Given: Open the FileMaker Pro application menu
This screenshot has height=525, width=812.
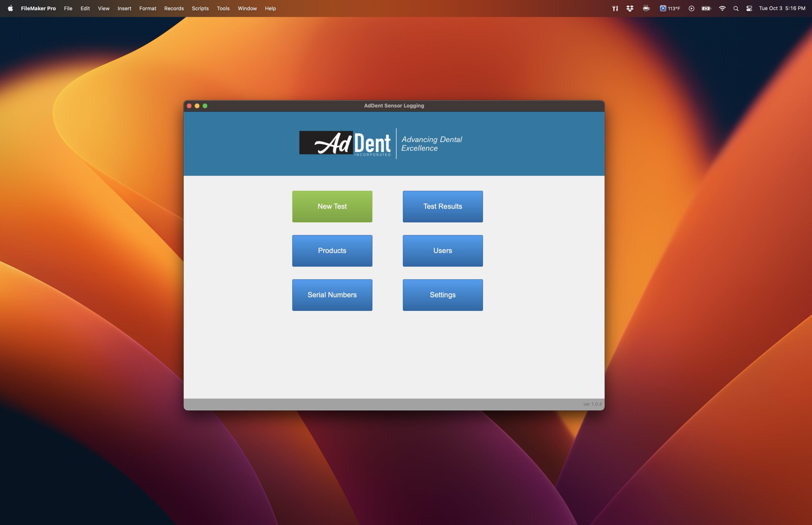Looking at the screenshot, I should 38,8.
